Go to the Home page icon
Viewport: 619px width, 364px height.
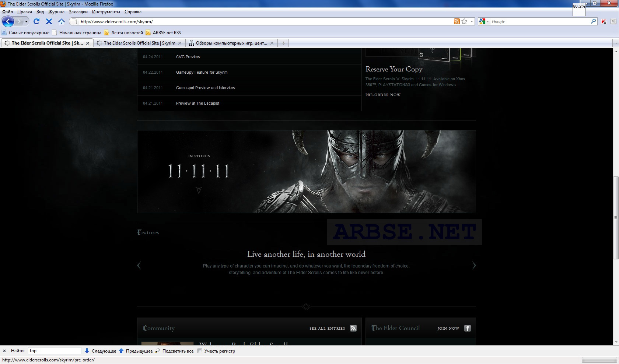pos(62,21)
